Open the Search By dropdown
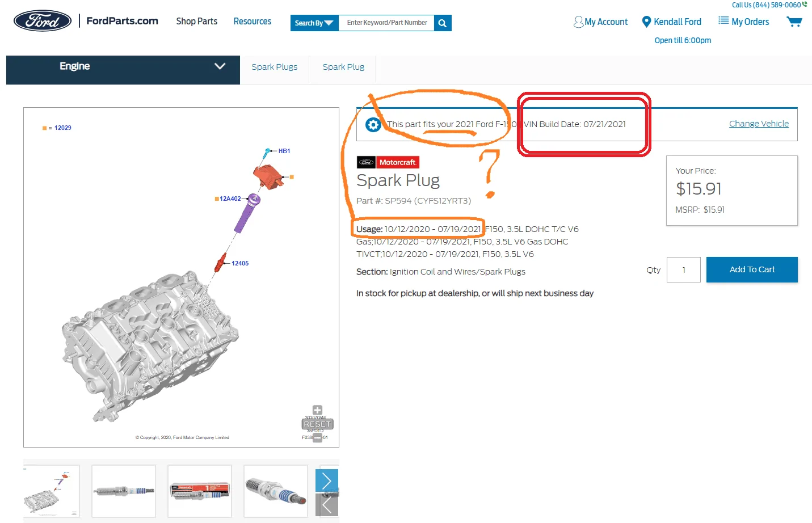This screenshot has height=523, width=812. 314,23
